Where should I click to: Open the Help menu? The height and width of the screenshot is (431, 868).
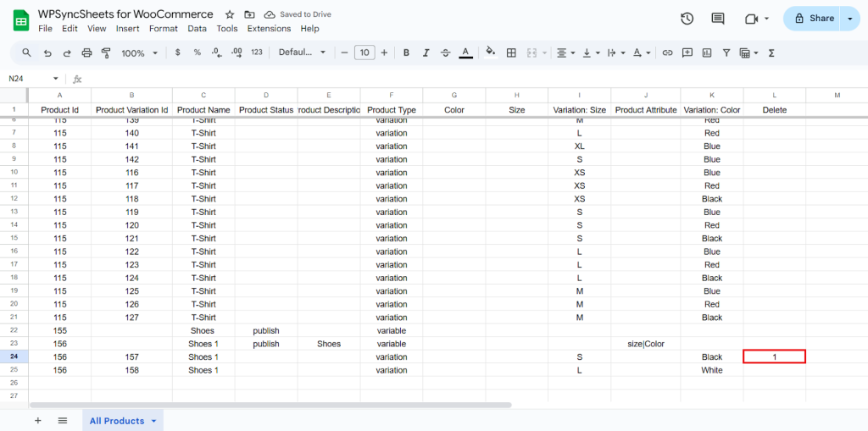[x=310, y=29]
